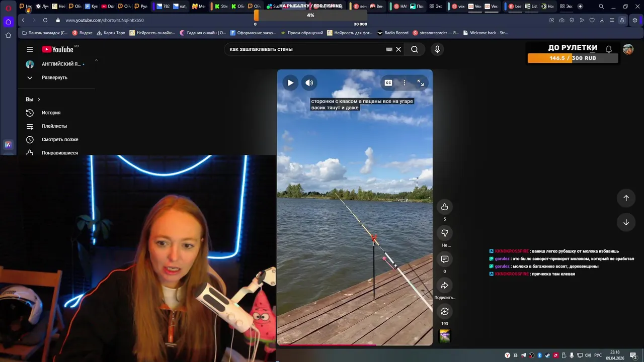The image size is (644, 362).
Task: Go back in the browser
Action: (x=23, y=20)
